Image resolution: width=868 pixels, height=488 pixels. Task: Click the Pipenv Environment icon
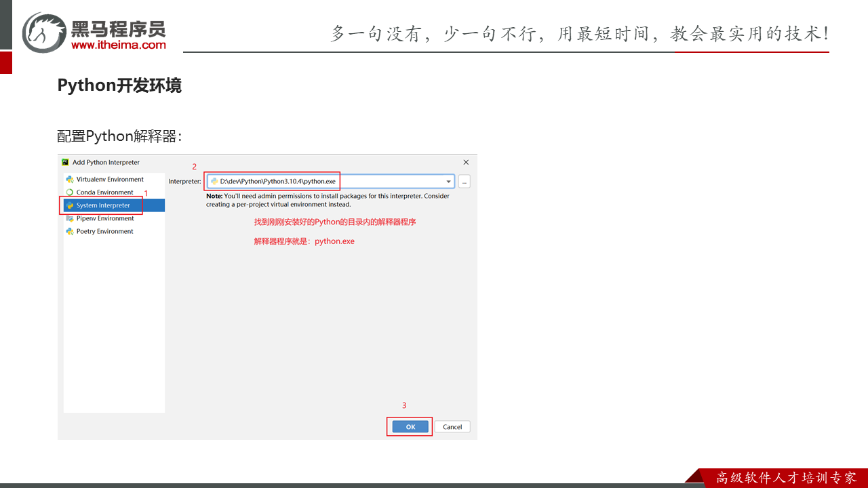69,218
